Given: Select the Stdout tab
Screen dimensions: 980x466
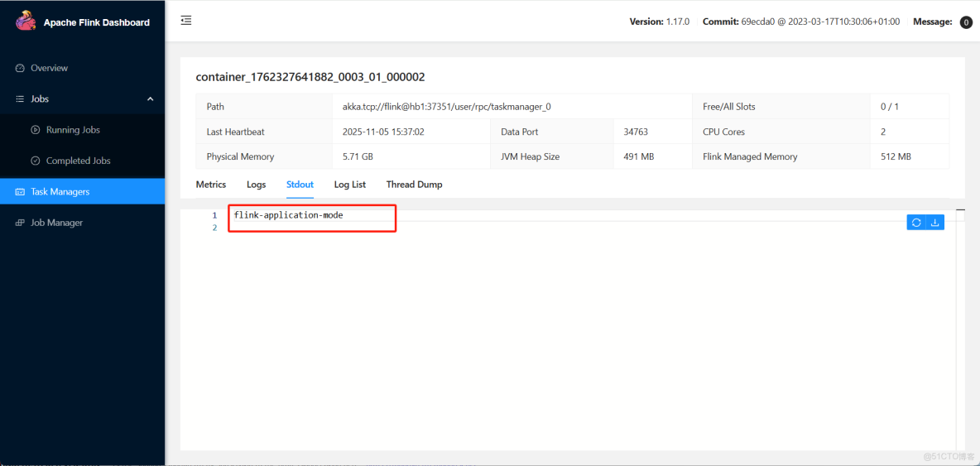Looking at the screenshot, I should point(300,185).
